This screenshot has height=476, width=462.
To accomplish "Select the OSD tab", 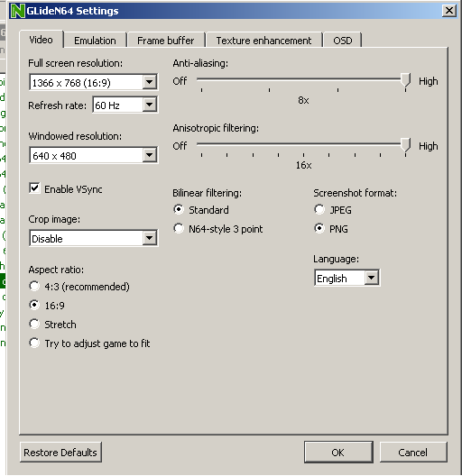I will (343, 41).
